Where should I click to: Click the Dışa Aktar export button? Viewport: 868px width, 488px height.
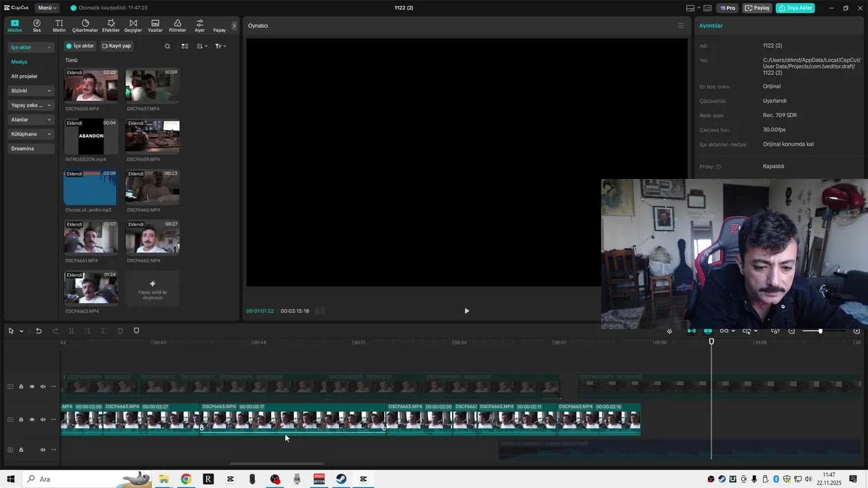click(x=795, y=8)
